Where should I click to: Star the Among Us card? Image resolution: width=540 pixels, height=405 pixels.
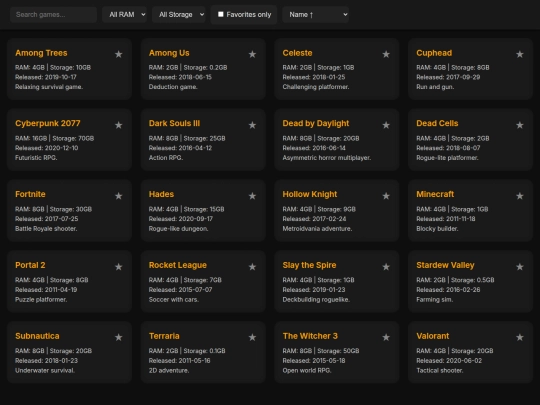[x=252, y=54]
